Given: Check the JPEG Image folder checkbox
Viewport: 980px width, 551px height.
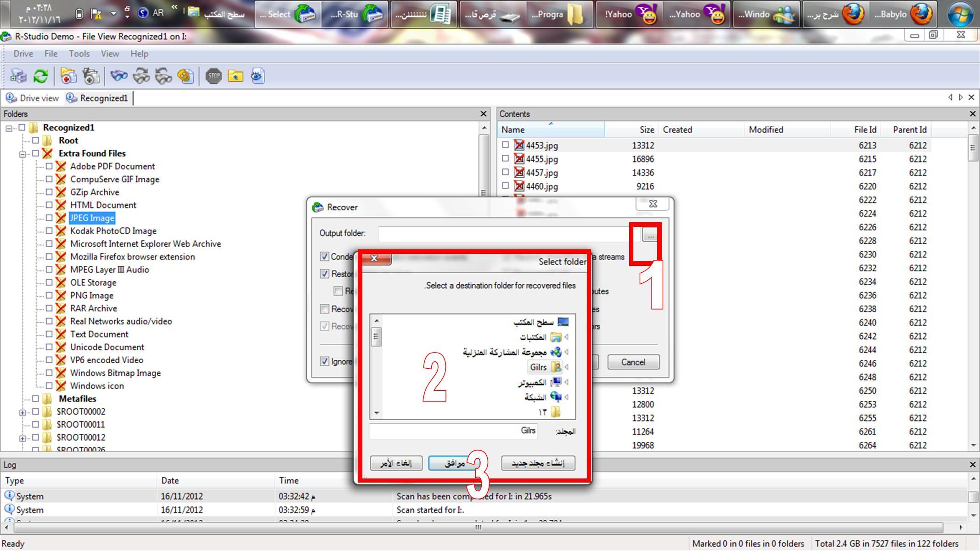Looking at the screenshot, I should point(49,218).
